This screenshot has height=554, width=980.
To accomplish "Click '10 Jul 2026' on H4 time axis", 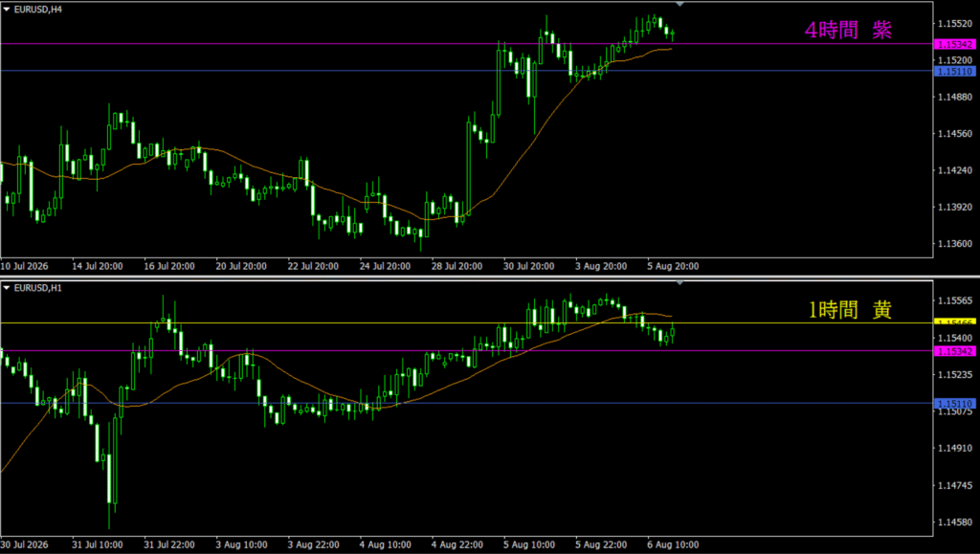I will (x=24, y=266).
